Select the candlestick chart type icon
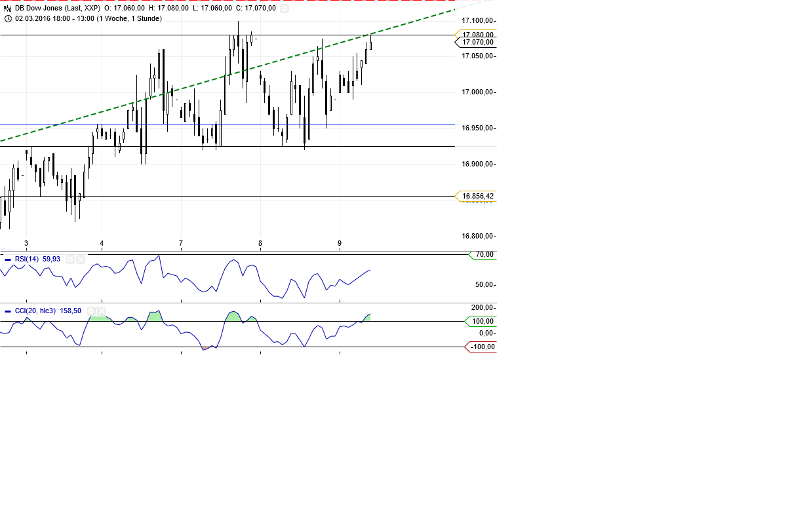This screenshot has width=809, height=532. coord(7,9)
